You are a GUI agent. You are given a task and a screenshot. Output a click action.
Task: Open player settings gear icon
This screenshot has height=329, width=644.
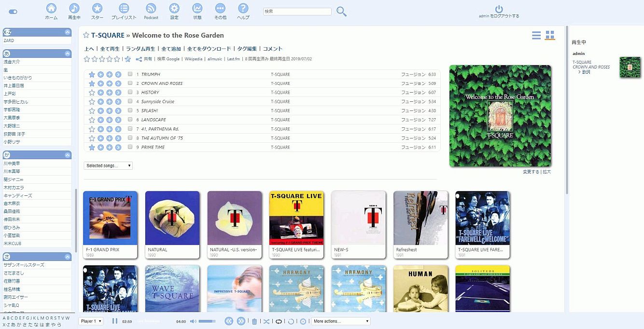tap(303, 321)
